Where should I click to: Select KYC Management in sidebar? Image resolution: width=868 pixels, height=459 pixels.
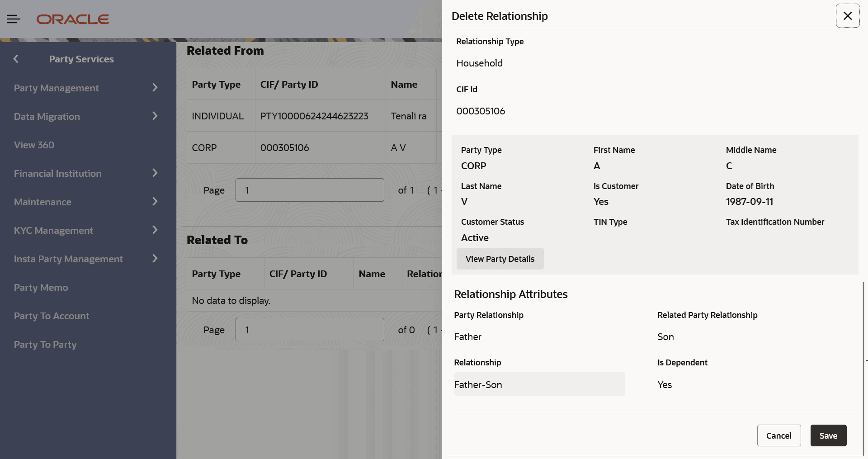pos(53,231)
